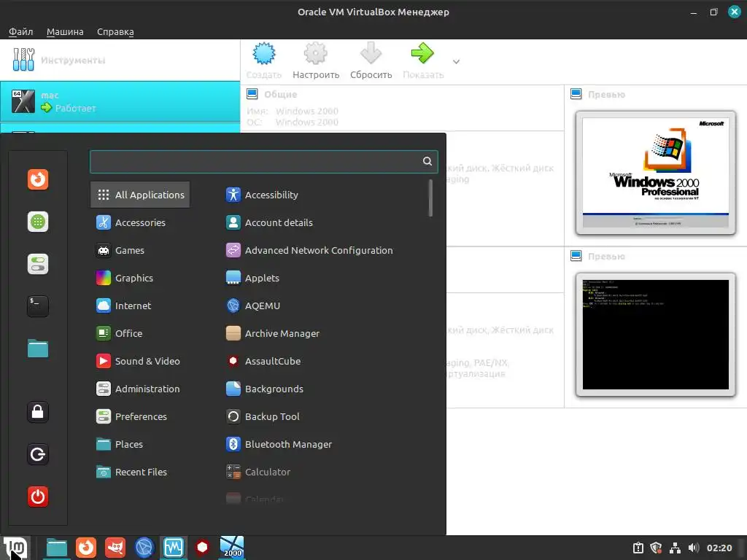747x560 pixels.
Task: Open System Settings from the menu sidebar
Action: [x=38, y=264]
